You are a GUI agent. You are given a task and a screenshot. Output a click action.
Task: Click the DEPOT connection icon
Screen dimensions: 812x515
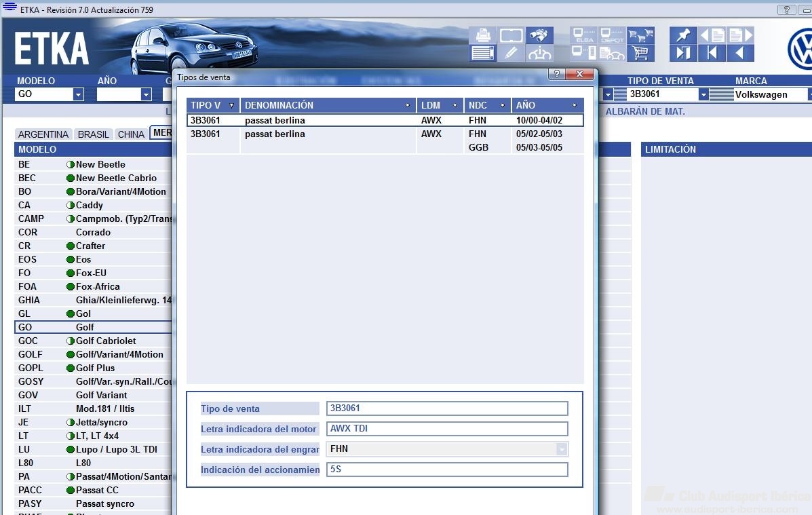point(612,35)
